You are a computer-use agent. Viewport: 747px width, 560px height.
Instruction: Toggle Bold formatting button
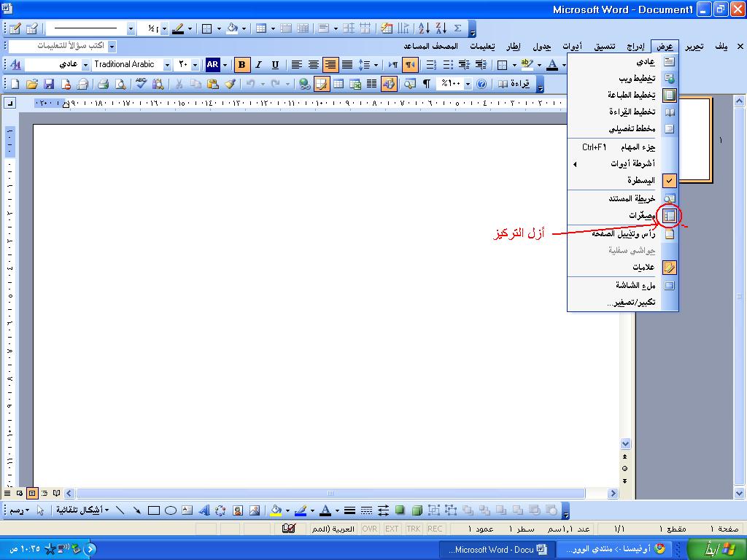point(242,65)
